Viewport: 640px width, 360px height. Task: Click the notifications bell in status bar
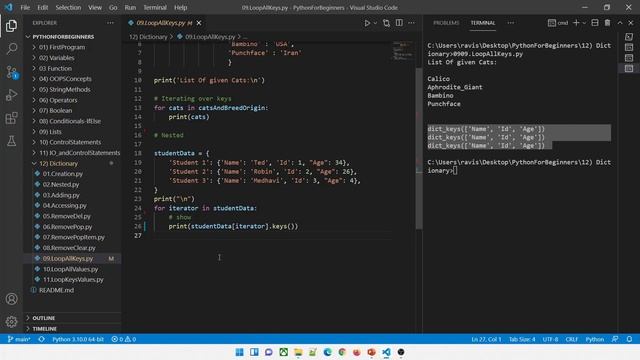tap(629, 339)
